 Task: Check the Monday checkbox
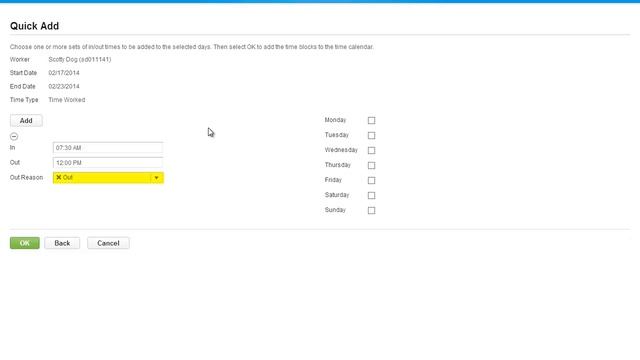371,120
